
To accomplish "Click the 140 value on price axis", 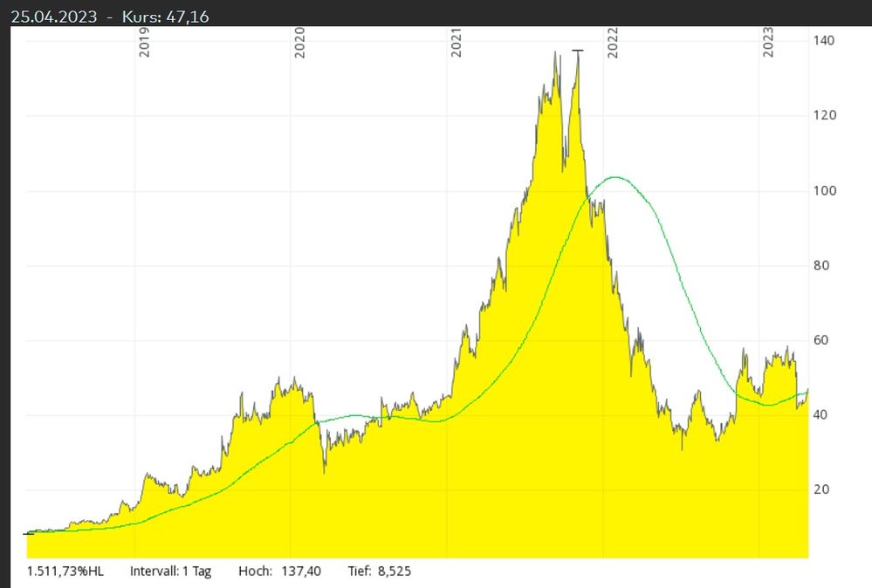I will [823, 40].
